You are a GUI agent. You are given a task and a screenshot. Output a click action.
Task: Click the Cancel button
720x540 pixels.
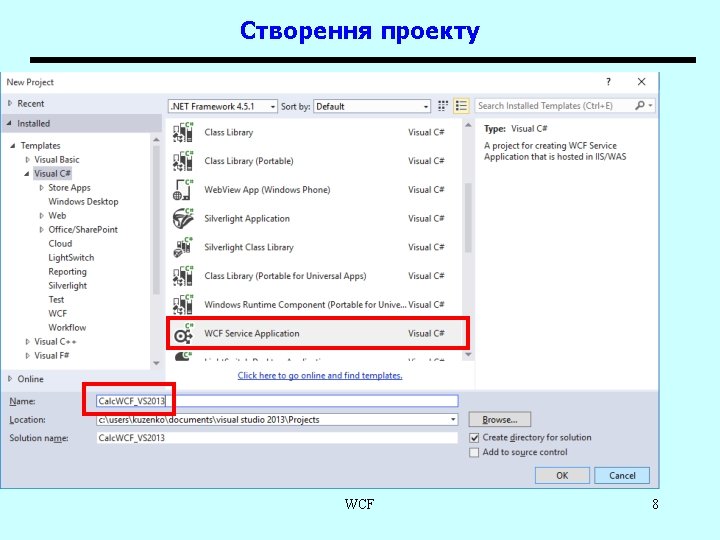[x=622, y=475]
